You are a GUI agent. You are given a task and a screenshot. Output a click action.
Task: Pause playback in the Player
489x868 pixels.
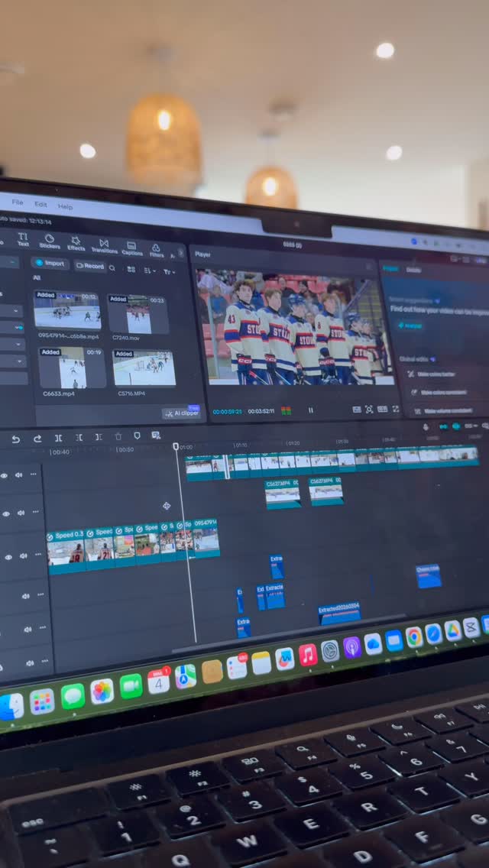311,410
